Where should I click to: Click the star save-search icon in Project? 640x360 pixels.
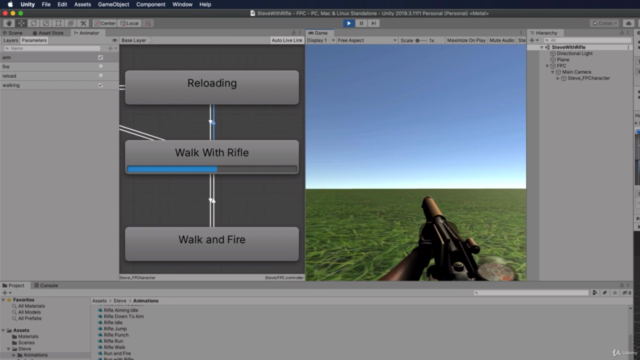tap(615, 293)
